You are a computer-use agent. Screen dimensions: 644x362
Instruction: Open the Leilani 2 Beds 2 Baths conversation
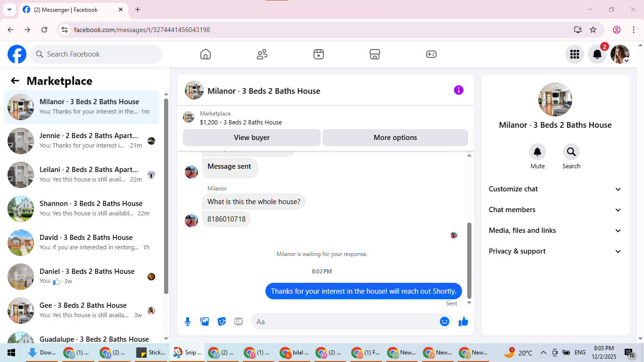pos(81,175)
